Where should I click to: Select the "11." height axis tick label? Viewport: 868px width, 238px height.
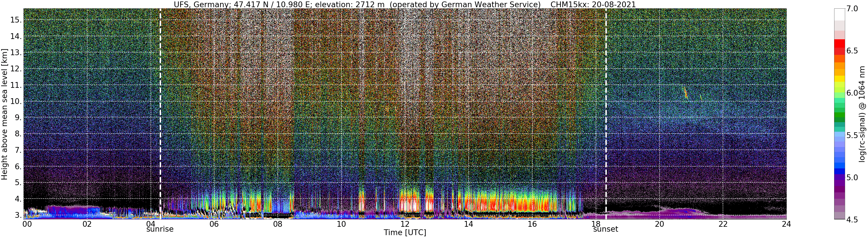[16, 85]
